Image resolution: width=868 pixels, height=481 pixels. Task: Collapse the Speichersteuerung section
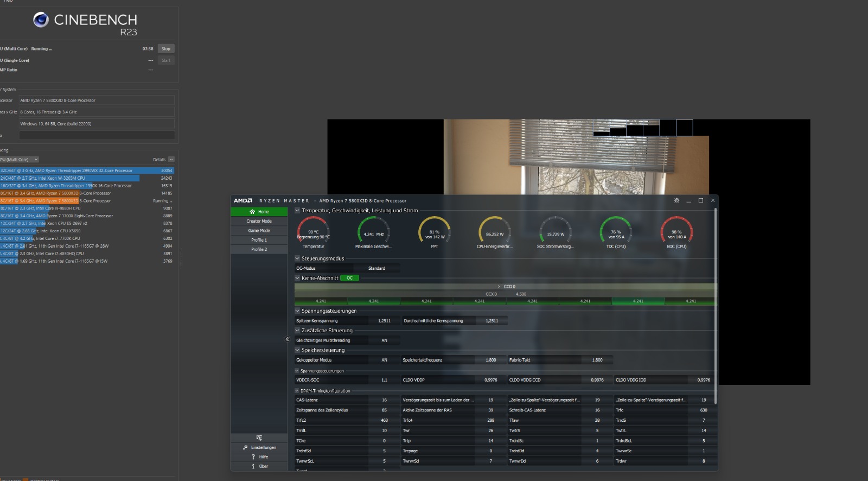pyautogui.click(x=297, y=350)
